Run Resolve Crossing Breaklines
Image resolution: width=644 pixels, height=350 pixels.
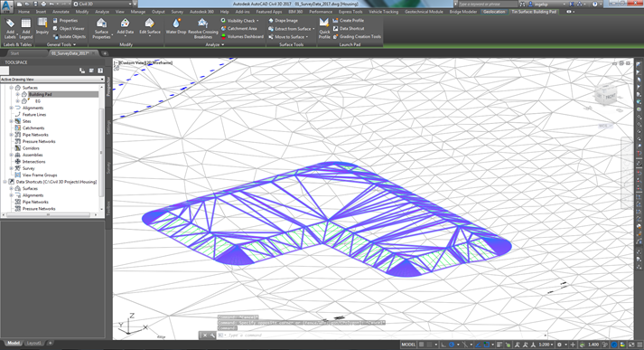(203, 28)
